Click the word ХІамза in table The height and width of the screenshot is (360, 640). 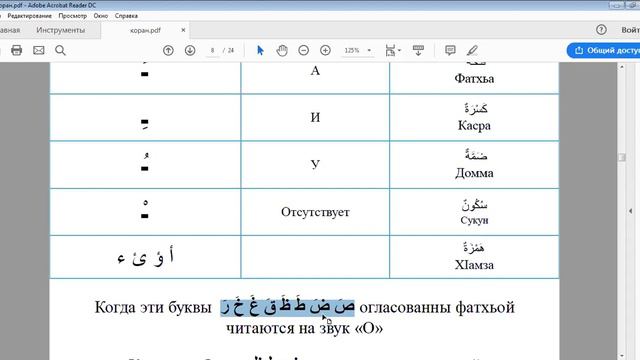click(474, 265)
